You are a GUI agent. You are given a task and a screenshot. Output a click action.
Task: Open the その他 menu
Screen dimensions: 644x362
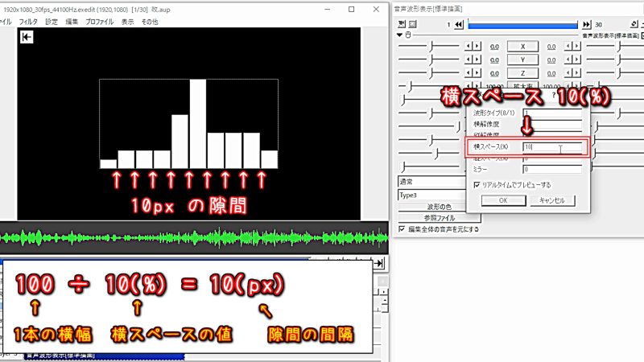150,22
